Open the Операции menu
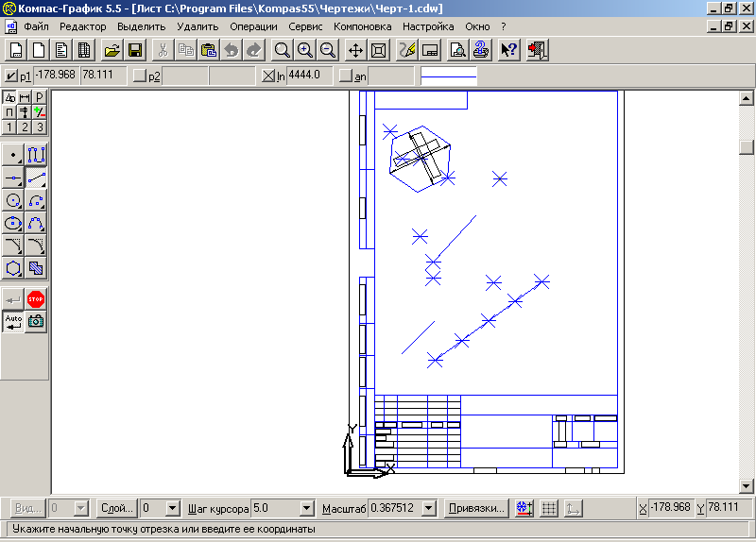The image size is (756, 542). [253, 26]
